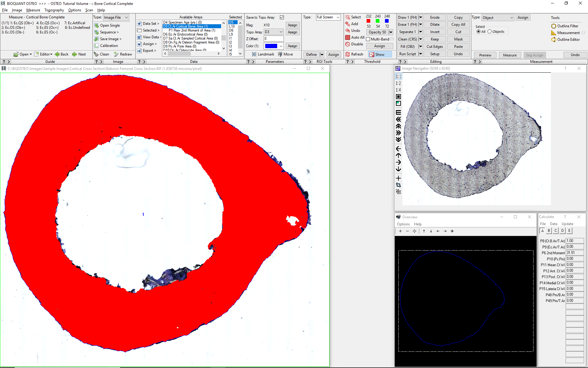Toggle Save to Topo Array checkbox
The width and height of the screenshot is (588, 368).
click(282, 17)
